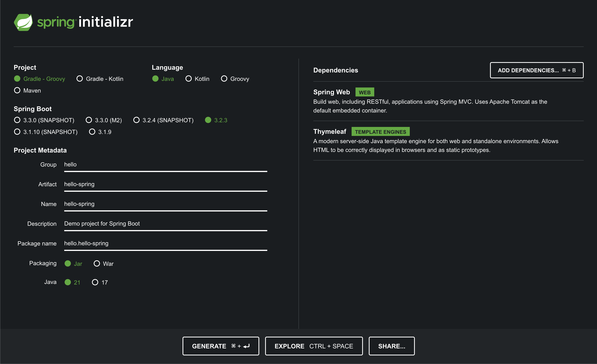This screenshot has height=364, width=597.
Task: Choose Gradle - Kotlin project type
Action: [x=80, y=79]
